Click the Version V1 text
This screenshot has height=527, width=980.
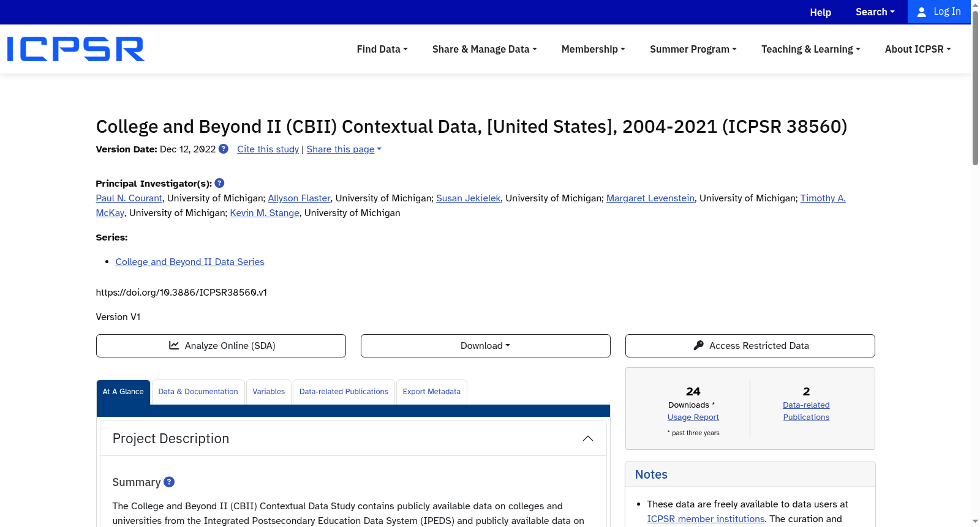[118, 317]
